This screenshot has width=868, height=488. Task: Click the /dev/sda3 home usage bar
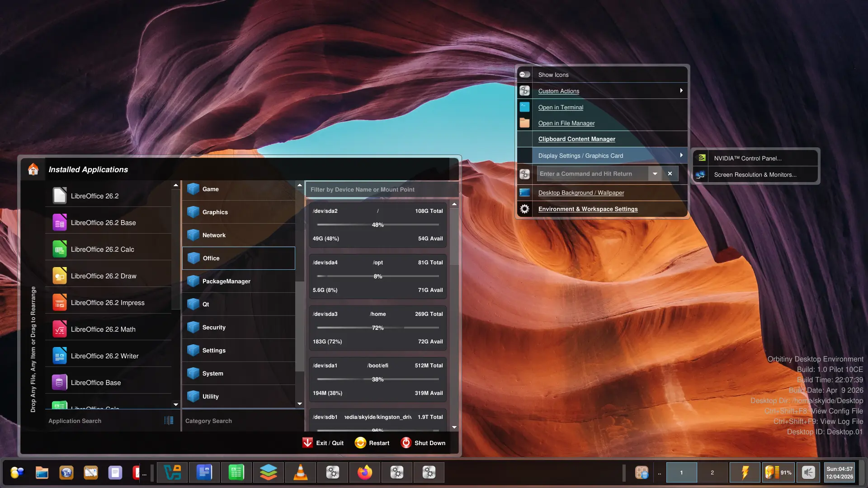pos(378,328)
